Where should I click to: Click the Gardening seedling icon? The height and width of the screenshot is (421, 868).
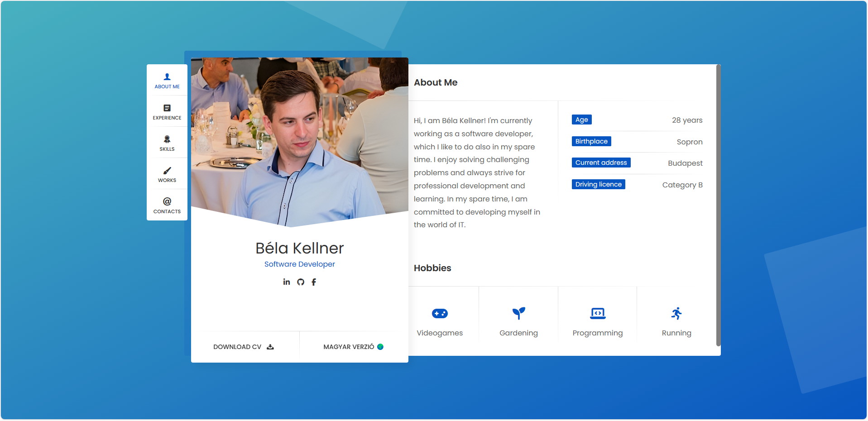pos(519,313)
